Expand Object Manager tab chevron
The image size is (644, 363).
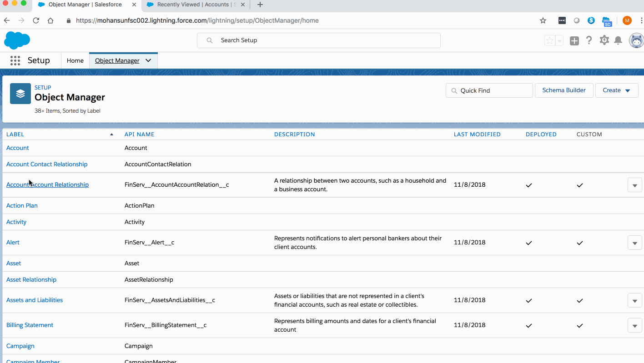(148, 60)
